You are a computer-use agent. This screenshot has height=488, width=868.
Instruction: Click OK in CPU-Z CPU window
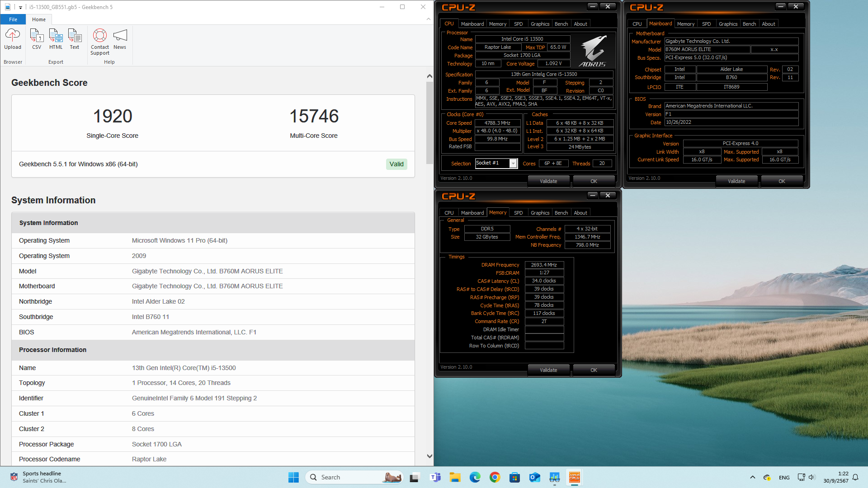coord(594,181)
